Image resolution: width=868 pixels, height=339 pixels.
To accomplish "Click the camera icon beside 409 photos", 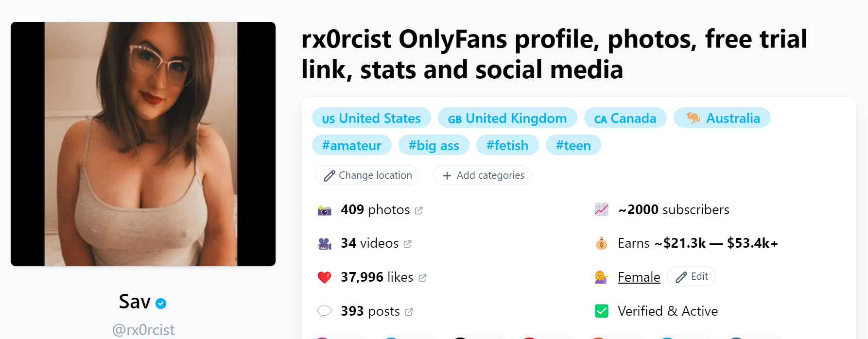I will point(324,210).
